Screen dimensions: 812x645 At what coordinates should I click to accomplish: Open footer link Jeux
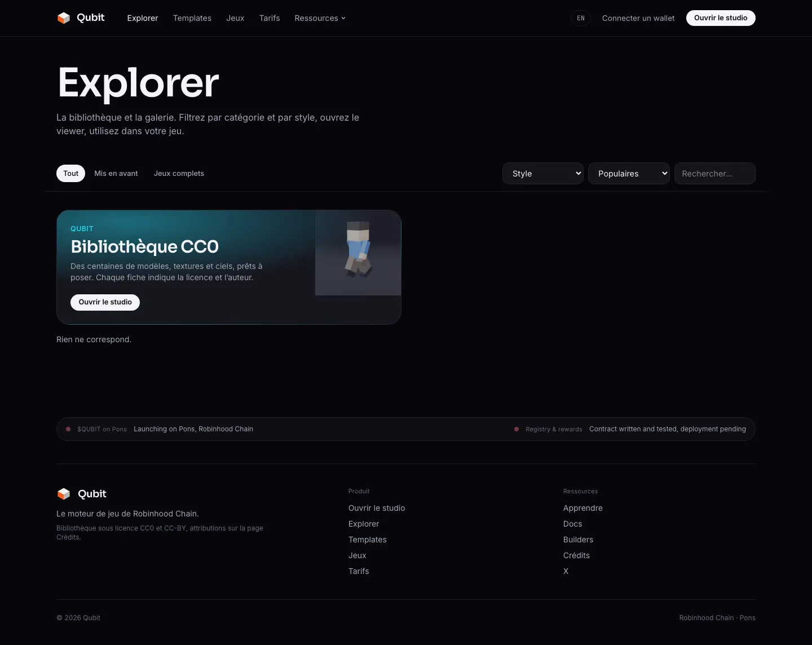(358, 555)
